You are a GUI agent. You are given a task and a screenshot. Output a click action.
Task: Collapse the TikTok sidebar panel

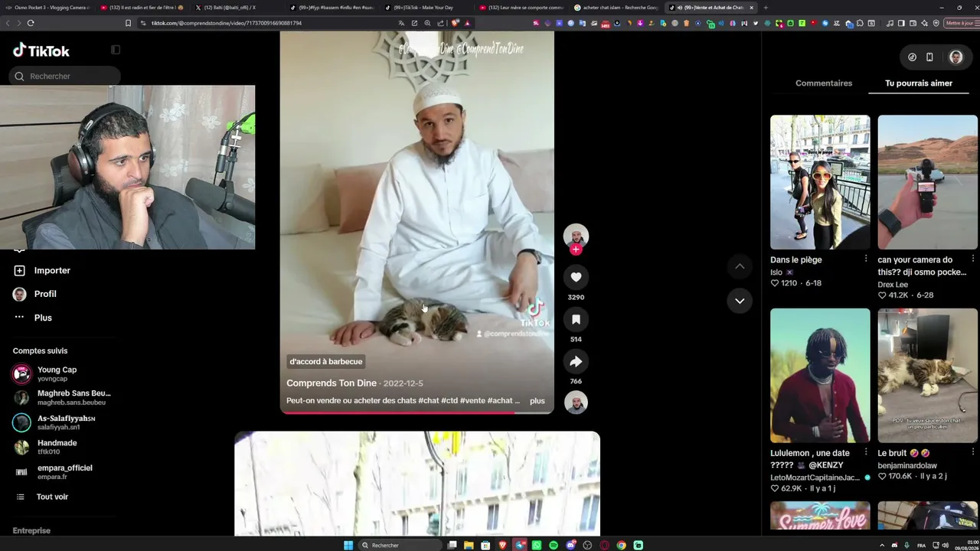pyautogui.click(x=116, y=50)
